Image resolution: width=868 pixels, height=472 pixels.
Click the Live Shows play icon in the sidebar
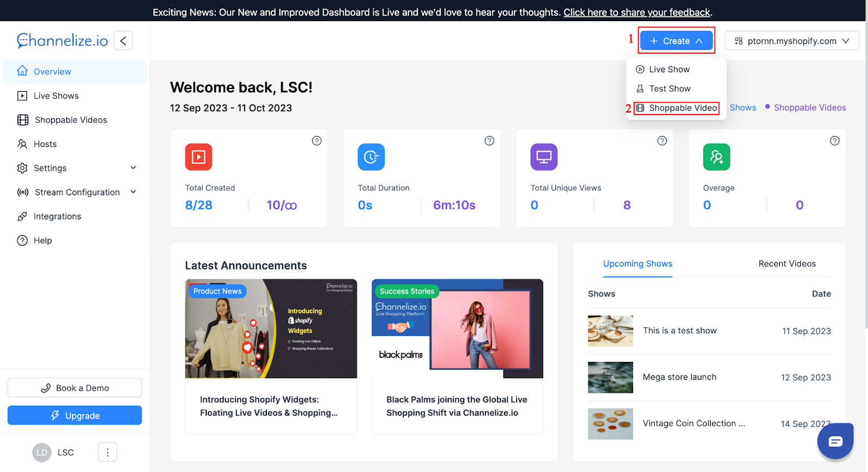pyautogui.click(x=22, y=95)
